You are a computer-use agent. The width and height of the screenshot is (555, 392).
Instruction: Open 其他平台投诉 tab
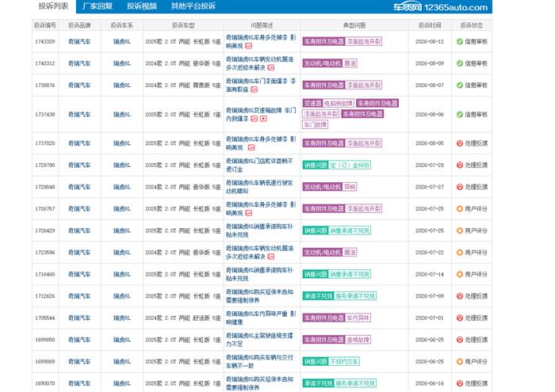click(x=193, y=6)
